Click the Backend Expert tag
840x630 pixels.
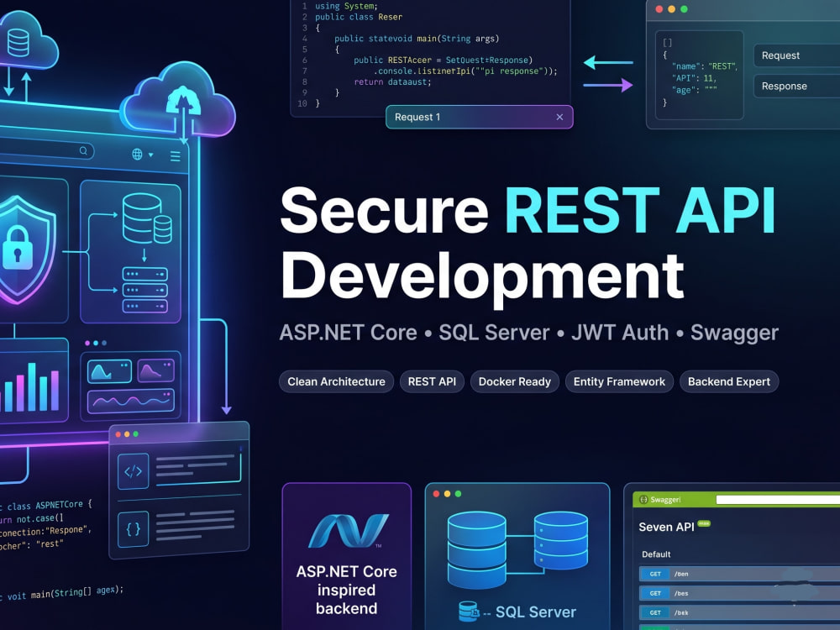click(x=729, y=381)
